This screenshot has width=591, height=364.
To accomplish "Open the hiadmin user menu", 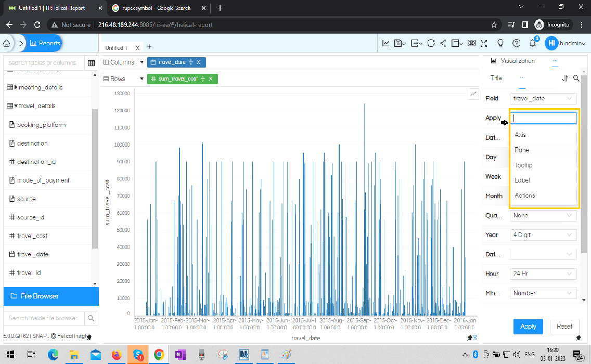I will [x=566, y=43].
